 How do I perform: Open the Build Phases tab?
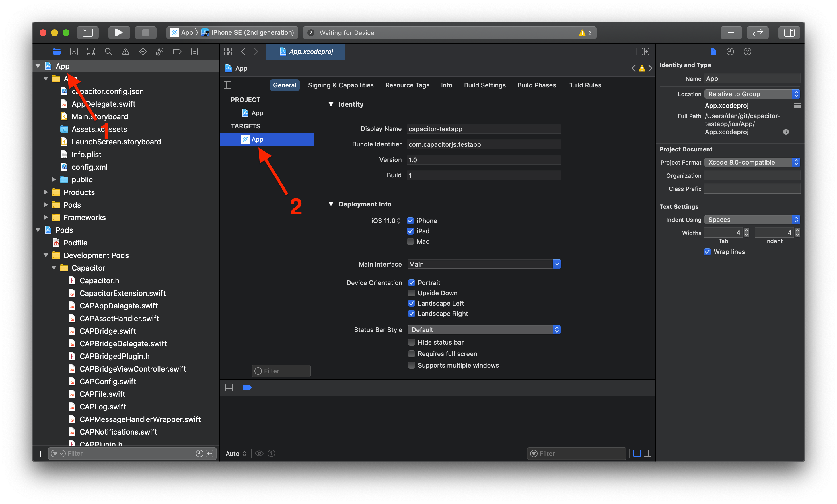pyautogui.click(x=536, y=85)
